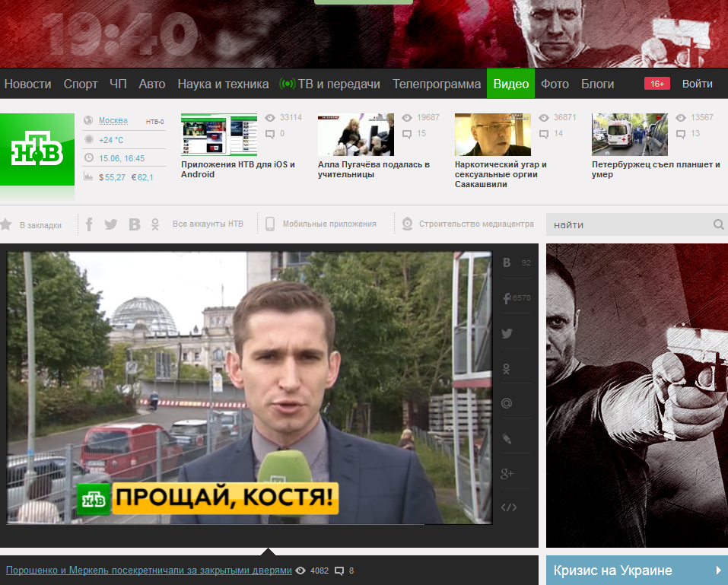Open the Видео tab
The width and height of the screenshot is (728, 585).
click(510, 84)
